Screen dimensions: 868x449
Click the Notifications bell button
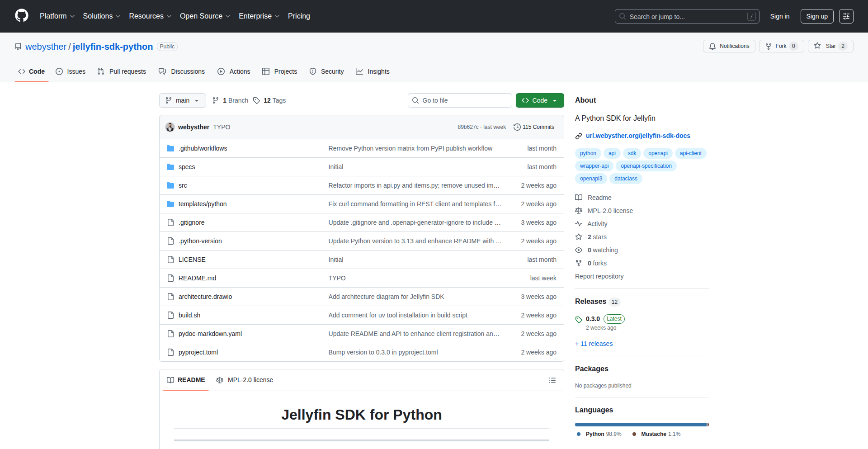tap(729, 46)
